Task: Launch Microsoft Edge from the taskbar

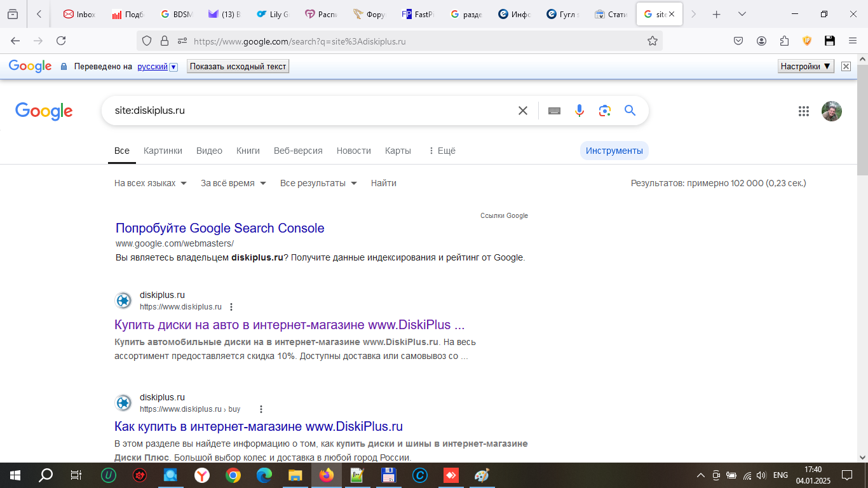Action: click(264, 475)
